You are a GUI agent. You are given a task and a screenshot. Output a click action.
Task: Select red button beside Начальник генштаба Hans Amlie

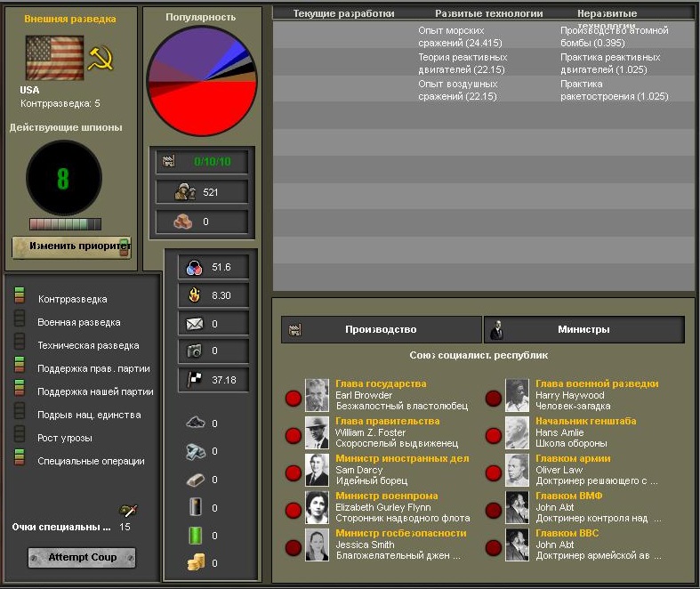[x=494, y=436]
